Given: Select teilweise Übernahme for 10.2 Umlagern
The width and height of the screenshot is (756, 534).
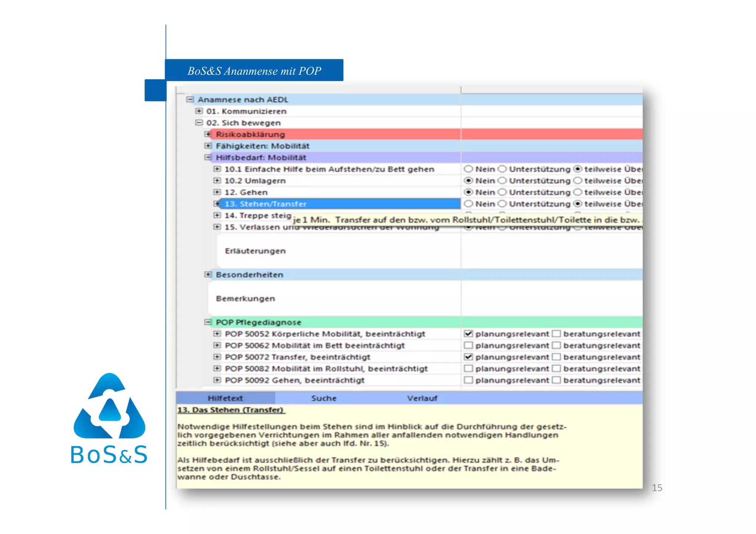Looking at the screenshot, I should (578, 180).
